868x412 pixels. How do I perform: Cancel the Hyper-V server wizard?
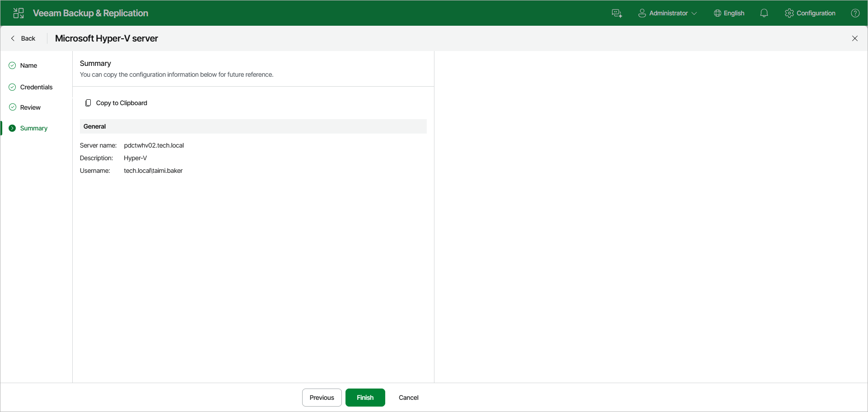[x=408, y=398]
